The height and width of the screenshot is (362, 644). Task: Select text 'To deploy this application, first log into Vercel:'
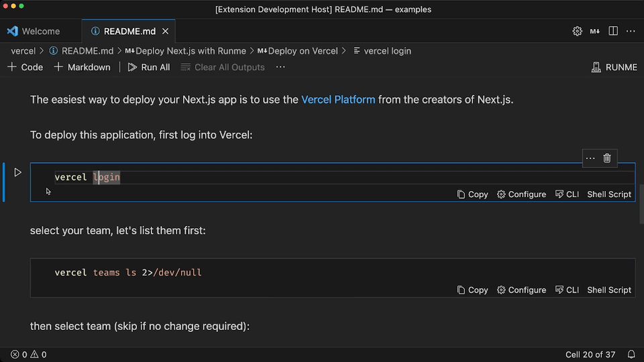pos(142,135)
